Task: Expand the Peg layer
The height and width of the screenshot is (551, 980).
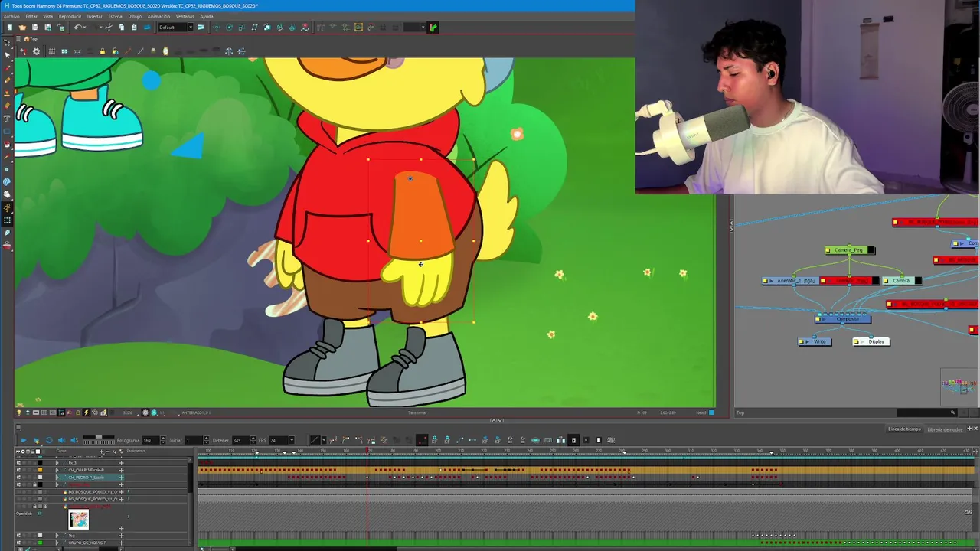Action: pyautogui.click(x=57, y=536)
